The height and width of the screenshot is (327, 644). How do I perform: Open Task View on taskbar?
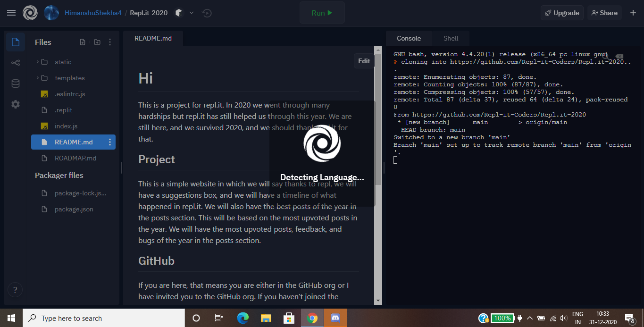pos(219,318)
